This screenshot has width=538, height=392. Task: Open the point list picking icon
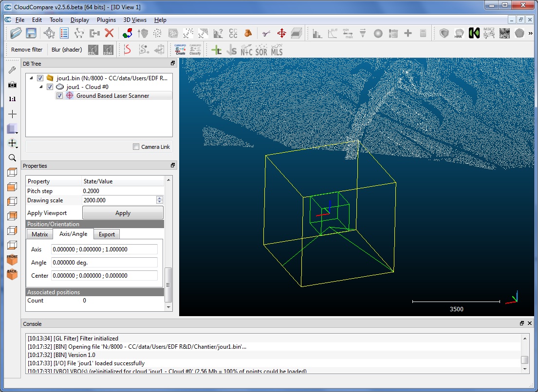click(x=64, y=33)
